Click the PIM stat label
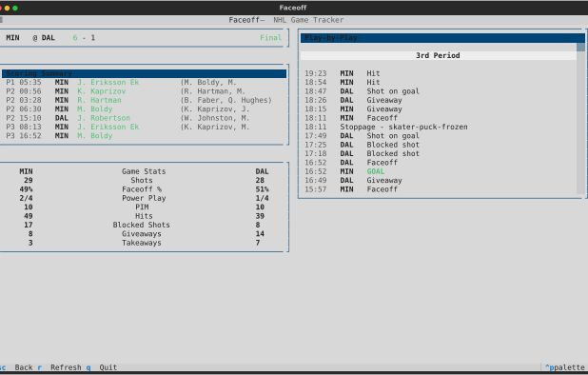 (142, 207)
